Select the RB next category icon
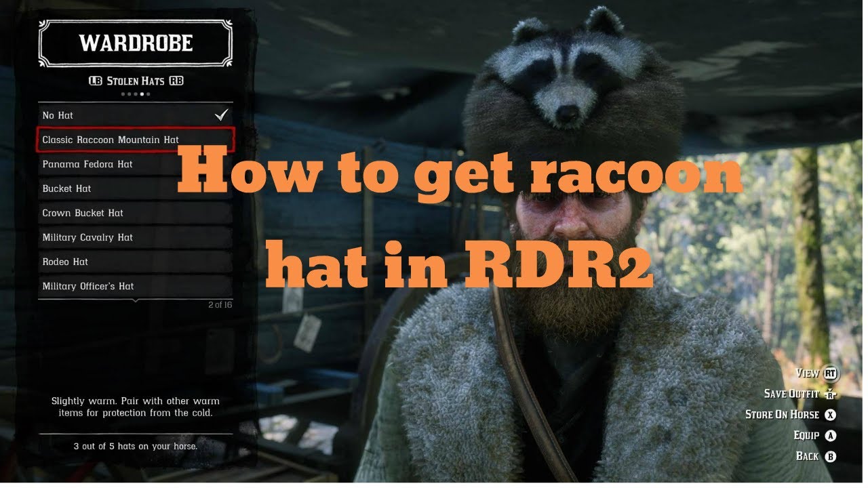Image resolution: width=868 pixels, height=488 pixels. (x=176, y=81)
